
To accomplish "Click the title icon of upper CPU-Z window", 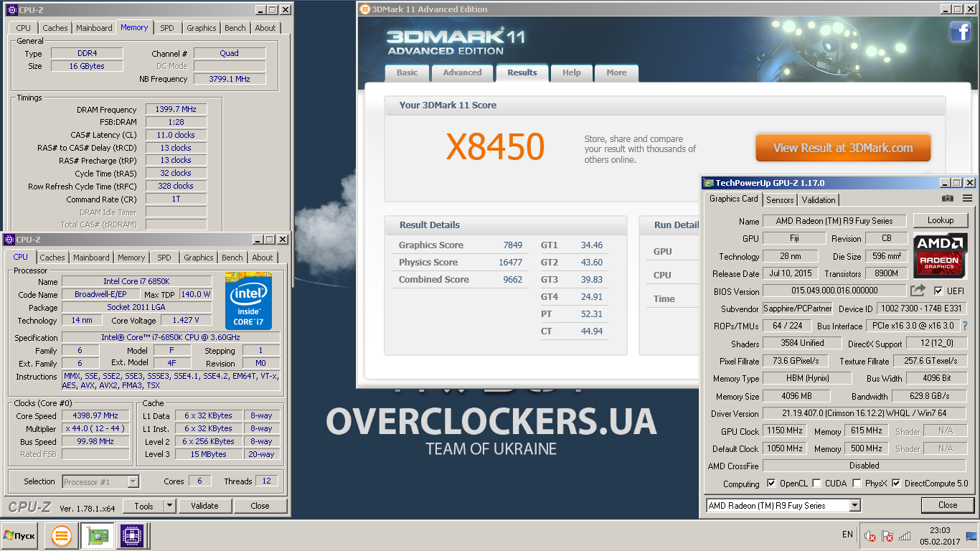I will pos(11,10).
